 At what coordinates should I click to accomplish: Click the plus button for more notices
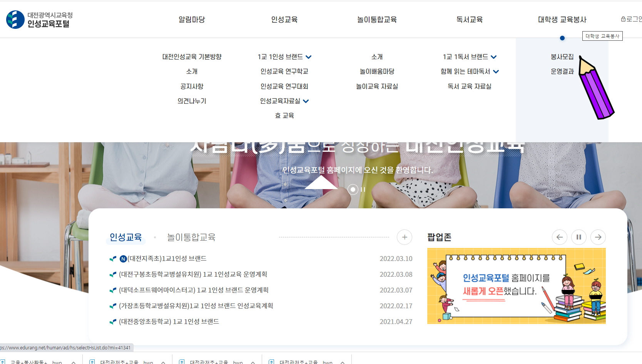coord(404,237)
